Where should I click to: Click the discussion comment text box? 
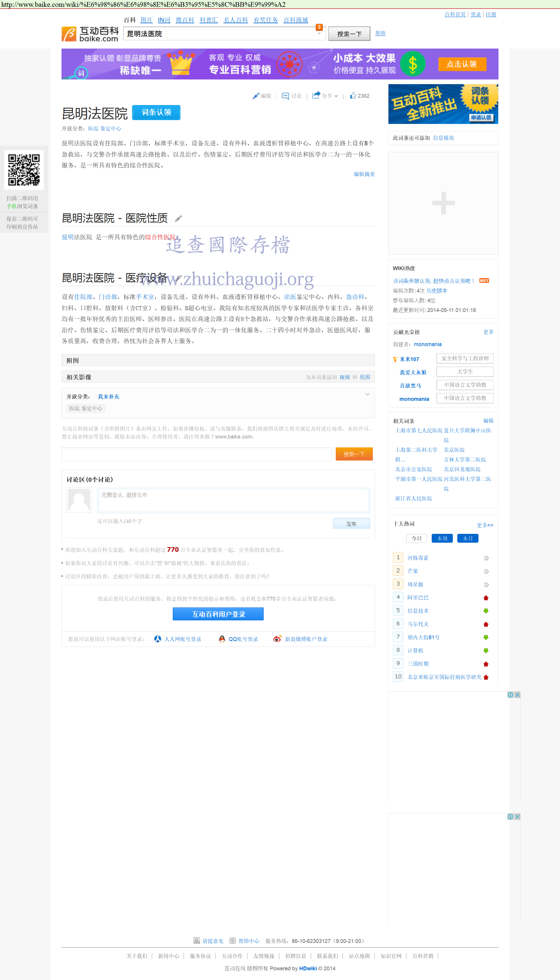233,500
